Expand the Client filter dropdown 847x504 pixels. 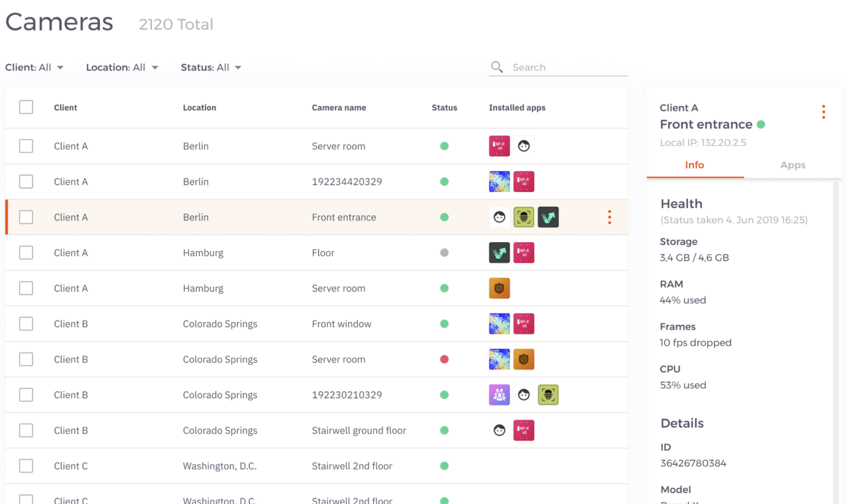click(x=34, y=68)
